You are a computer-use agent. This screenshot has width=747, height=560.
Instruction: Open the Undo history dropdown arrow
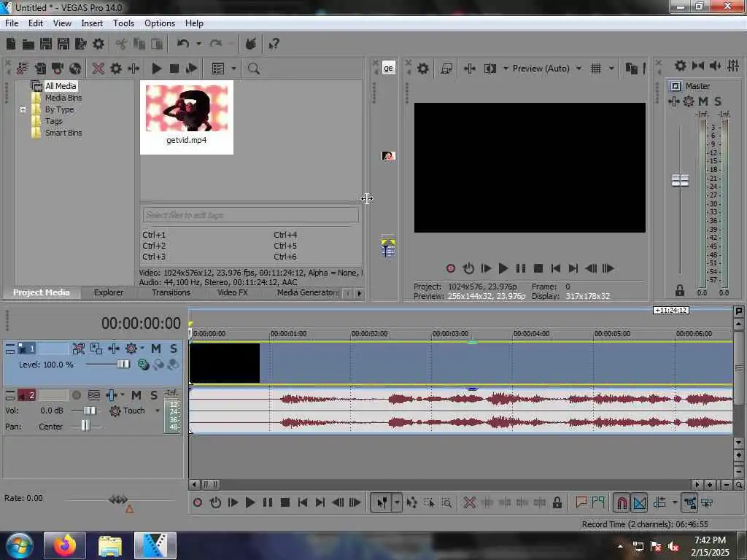(198, 44)
